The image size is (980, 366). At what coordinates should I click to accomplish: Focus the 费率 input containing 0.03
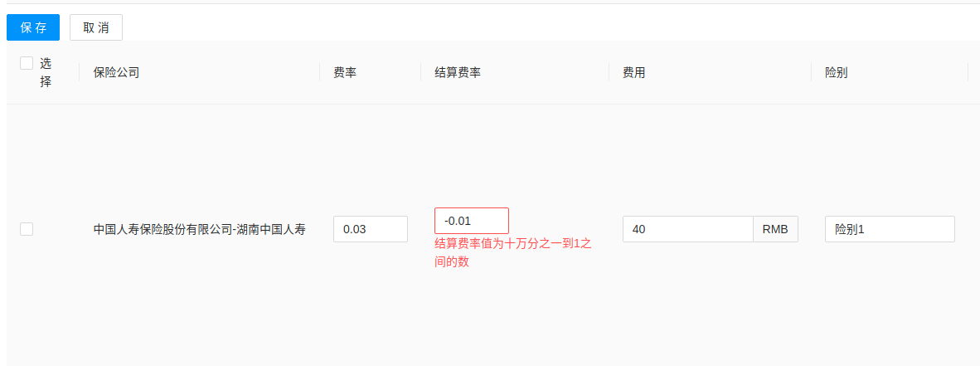370,229
